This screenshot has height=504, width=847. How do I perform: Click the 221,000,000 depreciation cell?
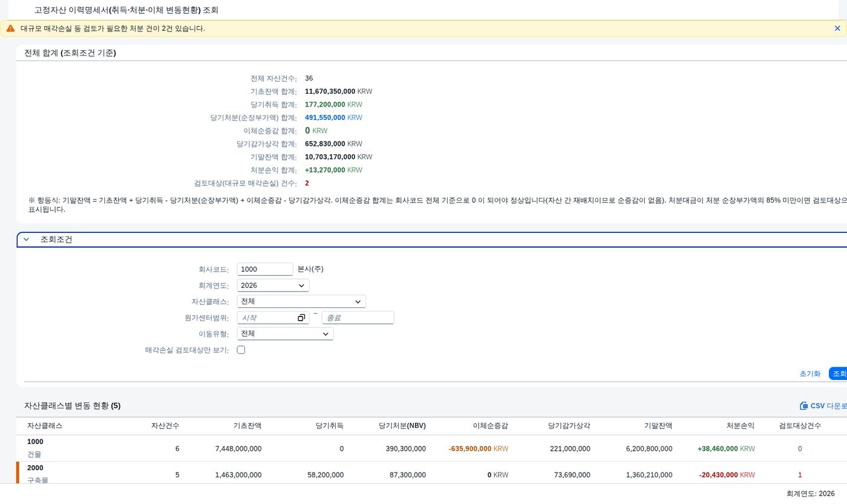click(x=570, y=449)
